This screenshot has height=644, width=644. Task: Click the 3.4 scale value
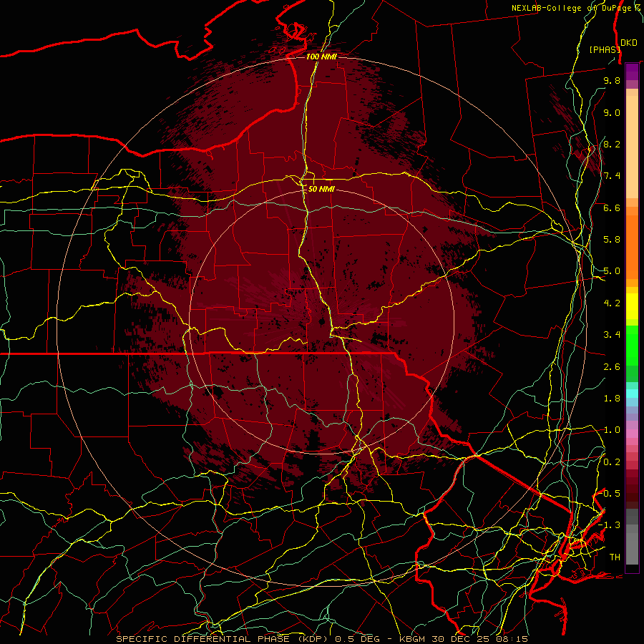(612, 335)
